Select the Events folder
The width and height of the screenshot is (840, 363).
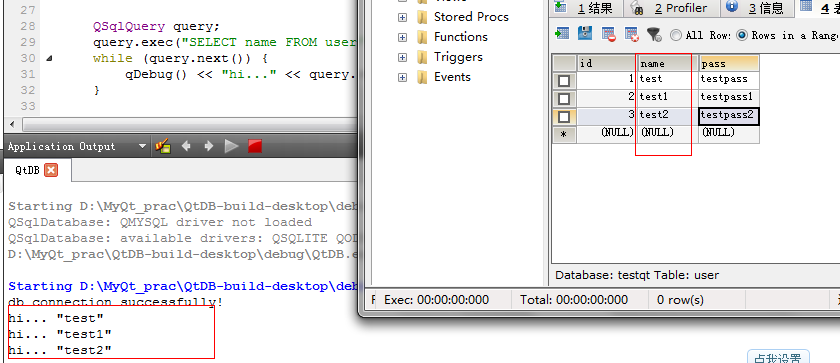[x=452, y=77]
